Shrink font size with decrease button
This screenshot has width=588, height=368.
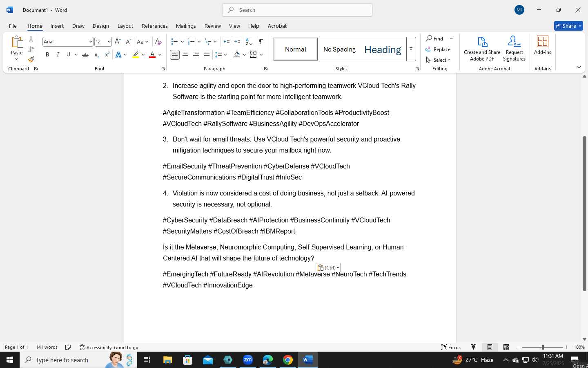128,42
